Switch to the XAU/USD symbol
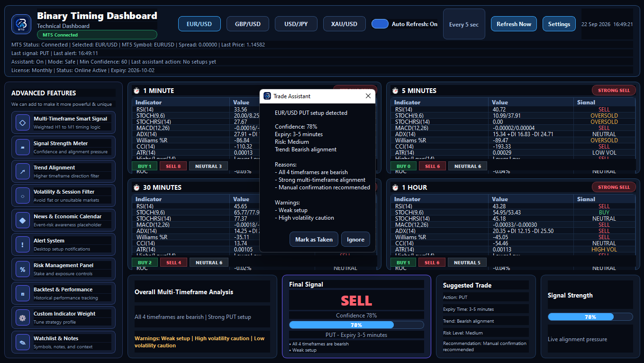 [x=345, y=24]
